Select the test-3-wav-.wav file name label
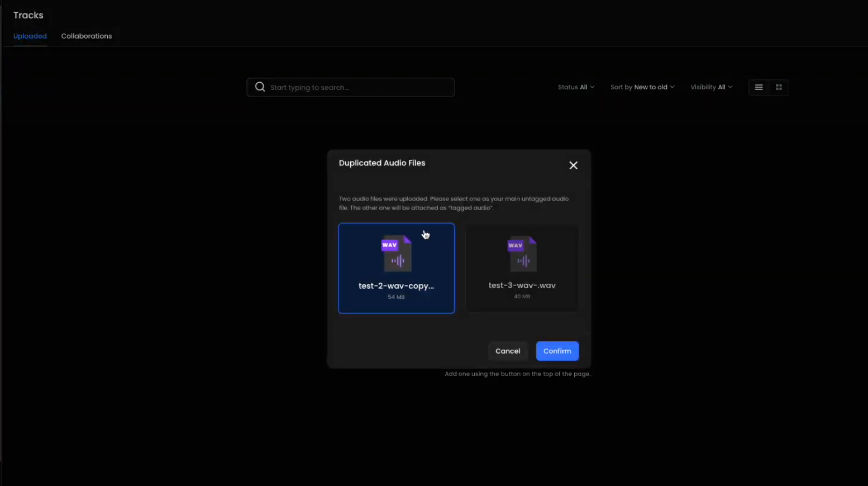Viewport: 868px width, 486px height. [522, 285]
